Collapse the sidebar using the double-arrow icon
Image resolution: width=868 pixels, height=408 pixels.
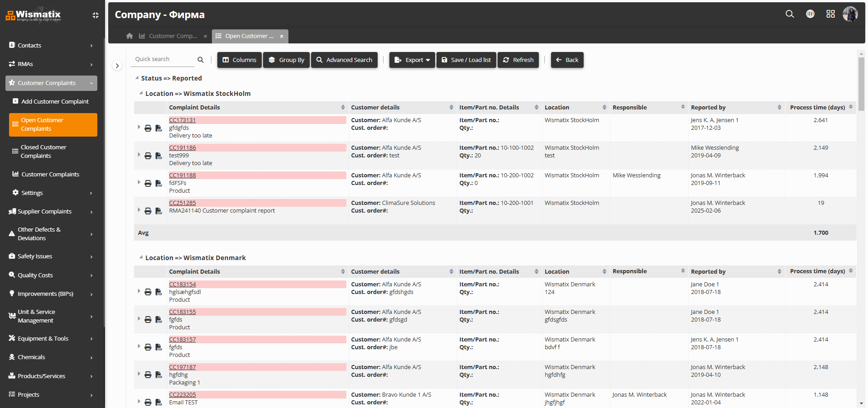[x=95, y=15]
